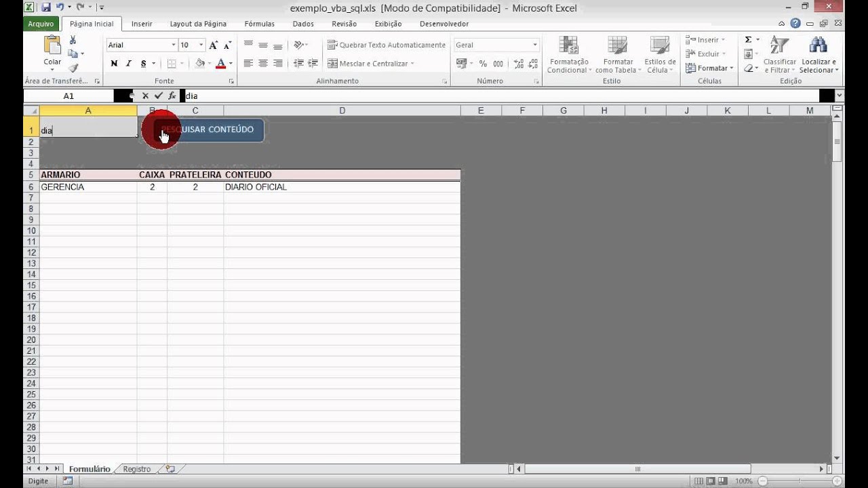Click the decrease decimal places icon
This screenshot has width=868, height=488.
point(532,64)
